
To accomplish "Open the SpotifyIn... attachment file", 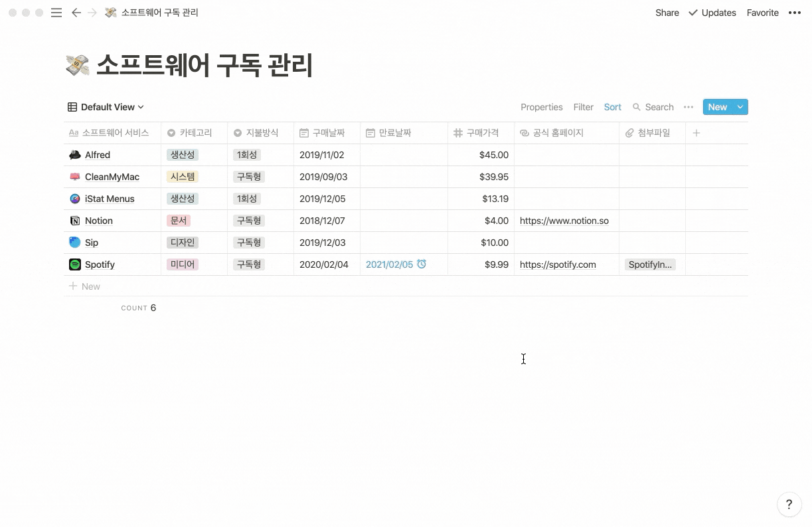I will (x=650, y=264).
